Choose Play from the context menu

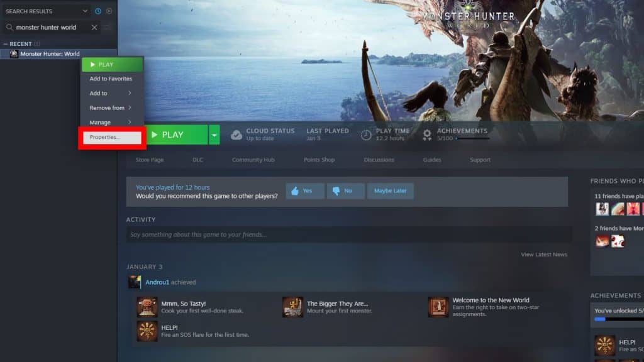(112, 65)
